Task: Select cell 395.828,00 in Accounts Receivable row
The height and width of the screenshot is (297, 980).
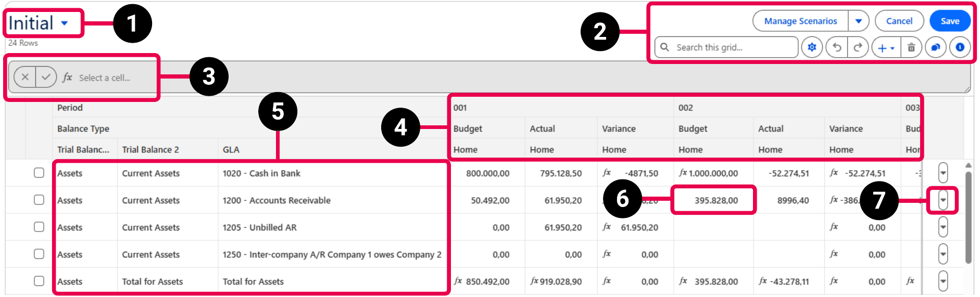Action: pyautogui.click(x=713, y=200)
